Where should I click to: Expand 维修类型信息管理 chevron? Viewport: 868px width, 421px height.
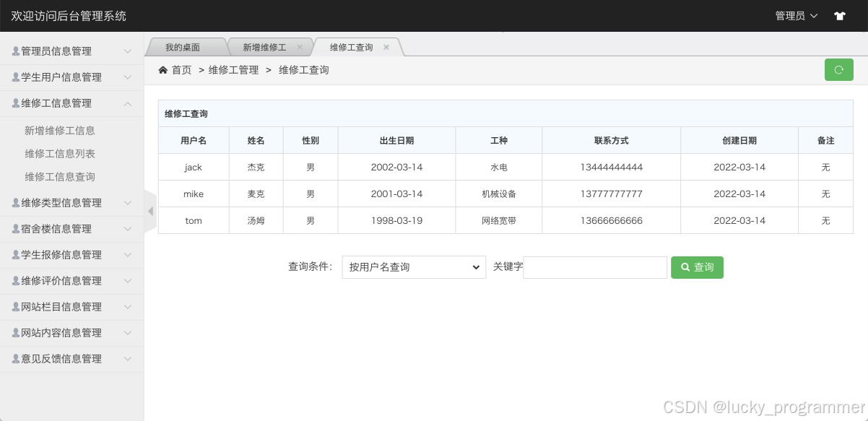[128, 203]
